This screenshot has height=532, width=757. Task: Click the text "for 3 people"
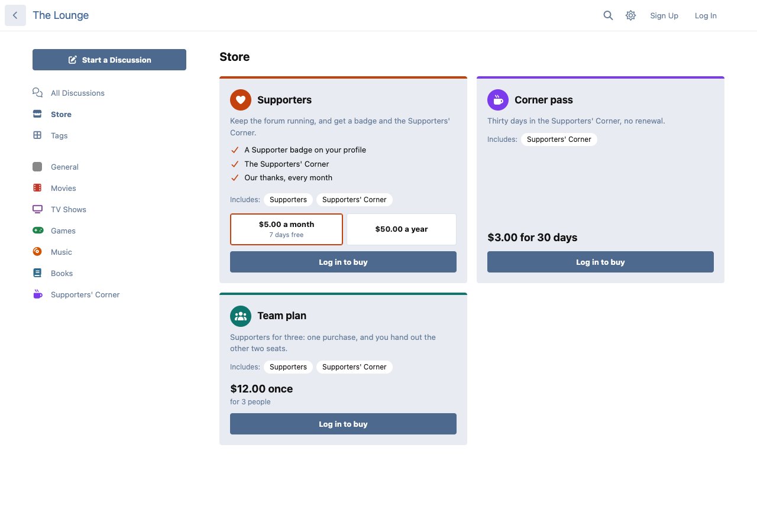(x=250, y=402)
